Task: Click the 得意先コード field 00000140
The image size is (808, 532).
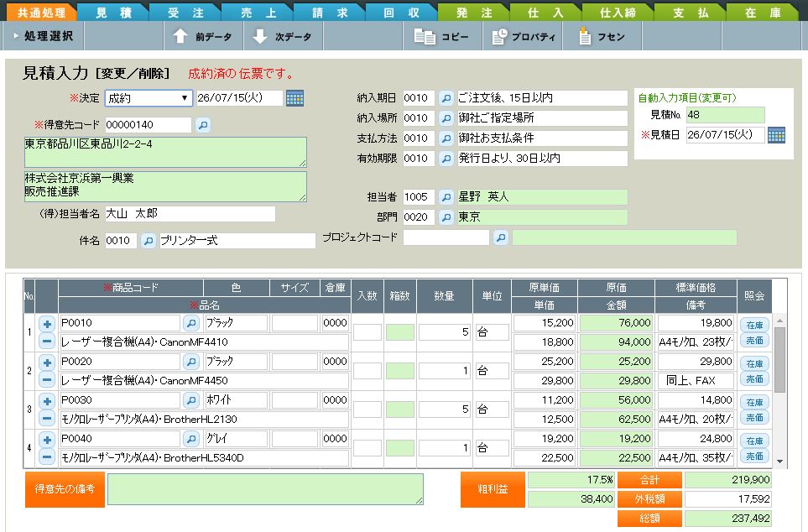Action: coord(149,125)
